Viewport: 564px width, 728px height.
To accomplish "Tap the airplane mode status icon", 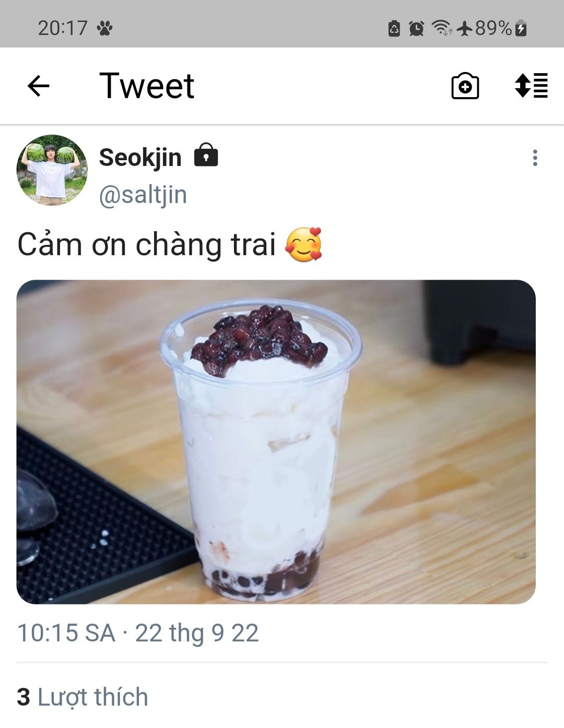I will pos(464,28).
